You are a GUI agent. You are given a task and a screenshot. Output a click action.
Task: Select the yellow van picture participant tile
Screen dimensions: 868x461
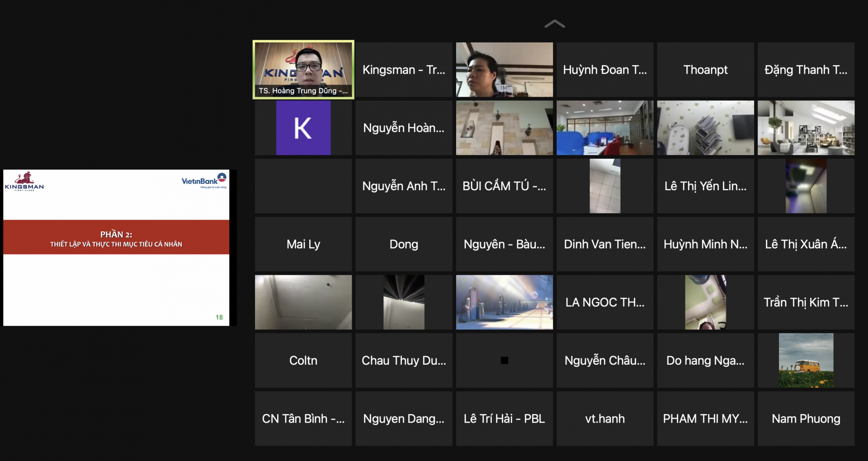tap(806, 360)
